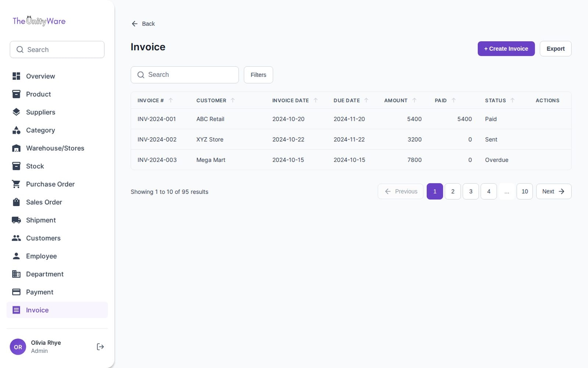Jump to page 10

tap(524, 191)
